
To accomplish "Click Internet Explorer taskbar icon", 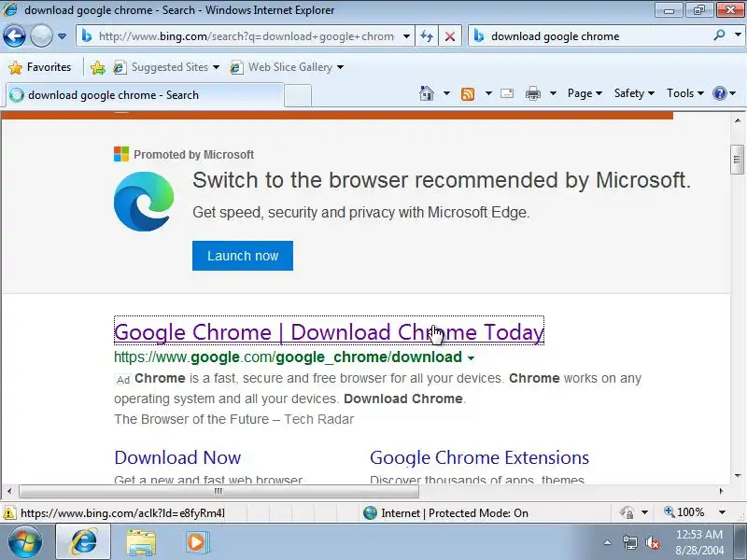I will [x=83, y=541].
